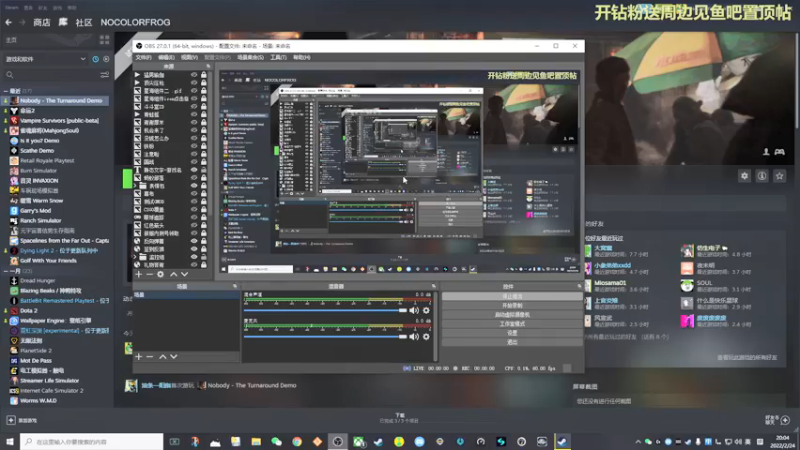The image size is (800, 450).
Task: Open the 文件(F) menu in OBS
Action: point(143,58)
